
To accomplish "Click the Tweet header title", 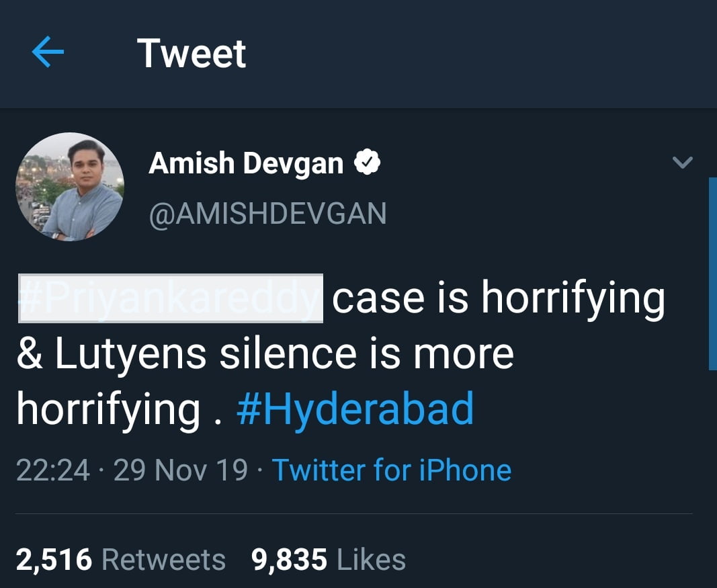I will pos(192,54).
